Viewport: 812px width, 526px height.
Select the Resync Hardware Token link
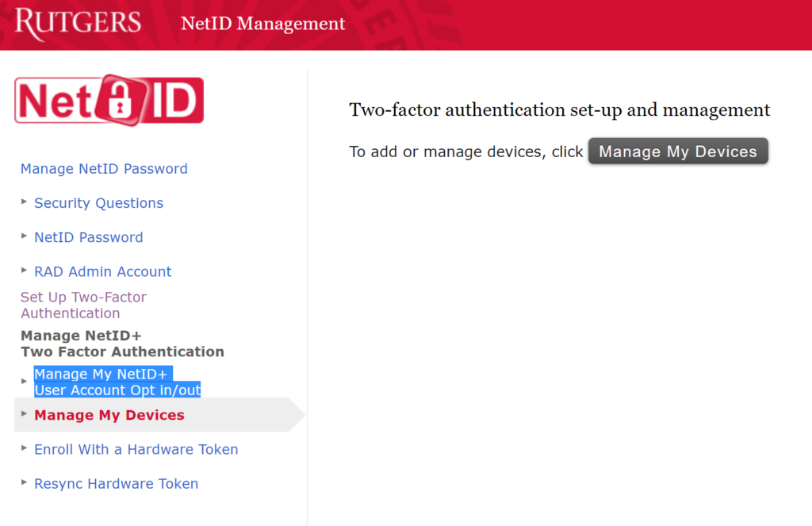coord(116,483)
